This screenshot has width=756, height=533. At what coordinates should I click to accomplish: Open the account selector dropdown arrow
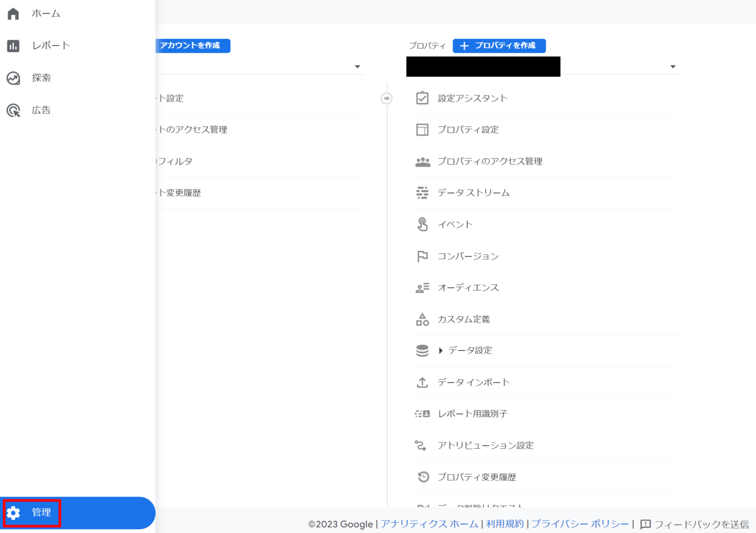[357, 67]
